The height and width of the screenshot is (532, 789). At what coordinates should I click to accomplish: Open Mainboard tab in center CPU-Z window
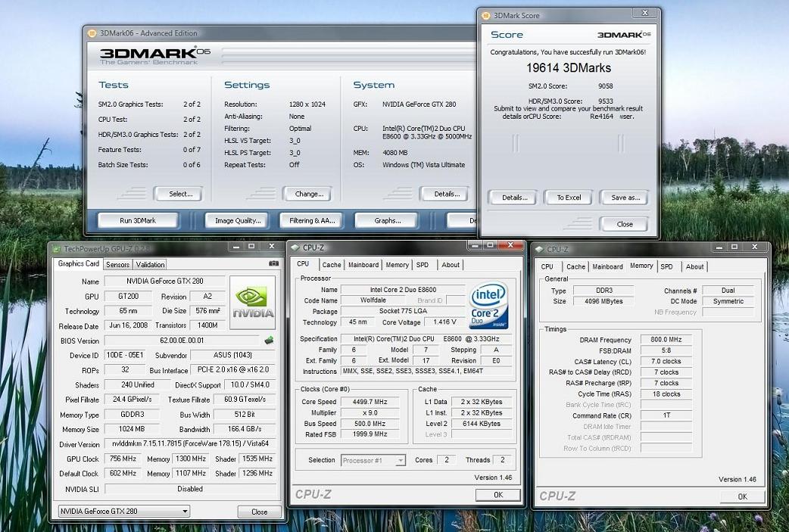click(x=363, y=265)
